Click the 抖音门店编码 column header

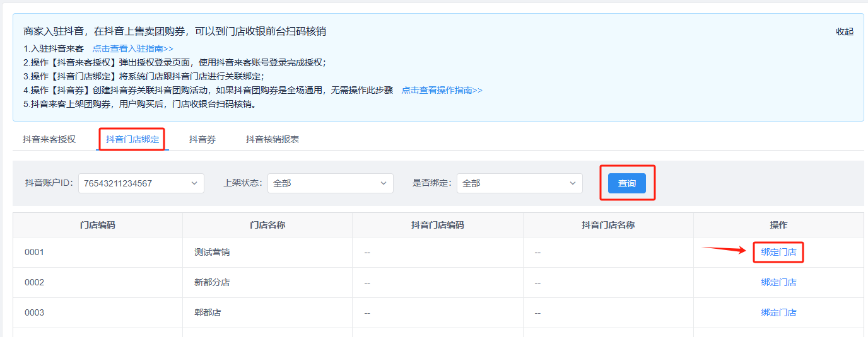(x=438, y=225)
